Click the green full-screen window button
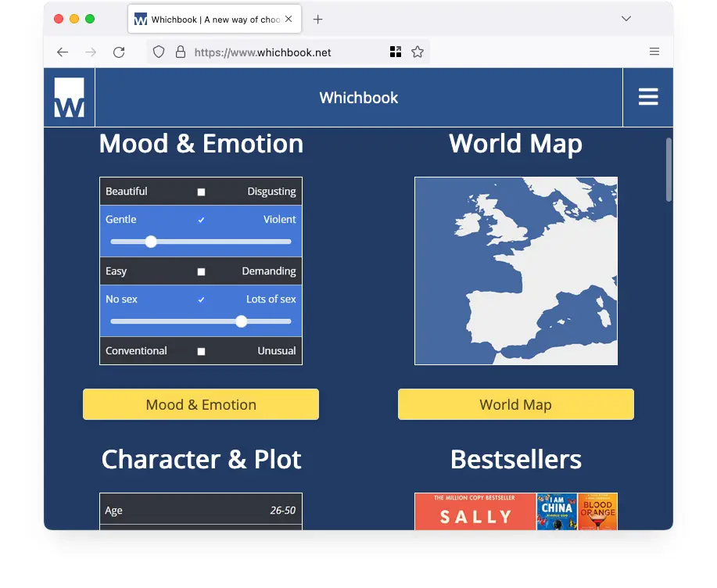717x588 pixels. coord(90,19)
